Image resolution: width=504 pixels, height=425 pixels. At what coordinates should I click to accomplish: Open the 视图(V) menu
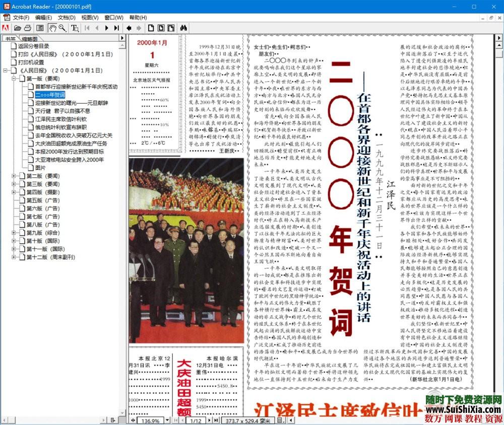[x=90, y=17]
